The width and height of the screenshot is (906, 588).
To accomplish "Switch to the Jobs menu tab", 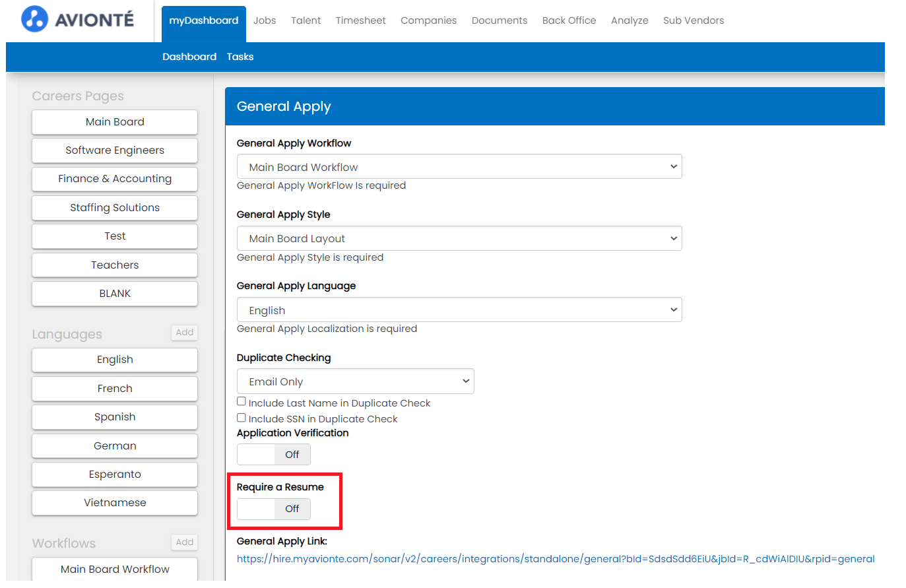I will 265,20.
